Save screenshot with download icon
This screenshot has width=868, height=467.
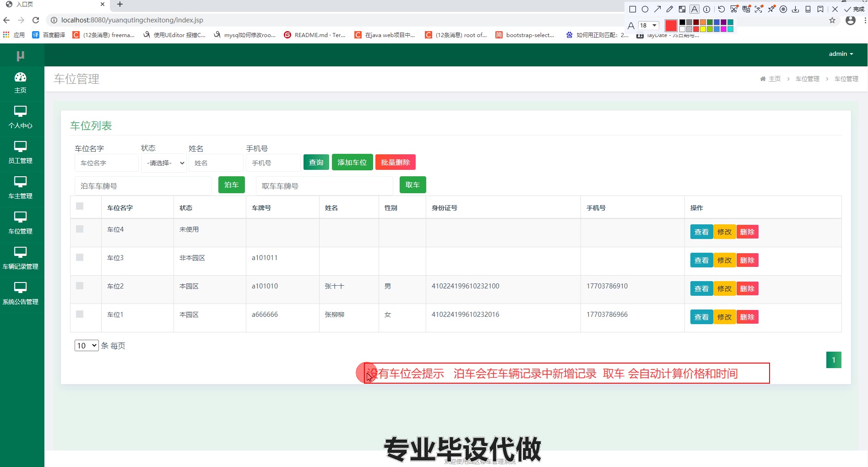pos(796,9)
